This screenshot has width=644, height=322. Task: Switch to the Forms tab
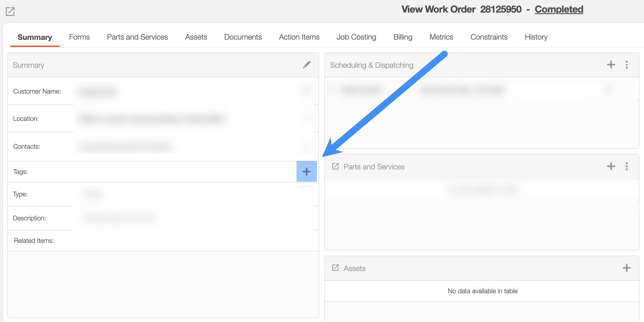pos(79,37)
